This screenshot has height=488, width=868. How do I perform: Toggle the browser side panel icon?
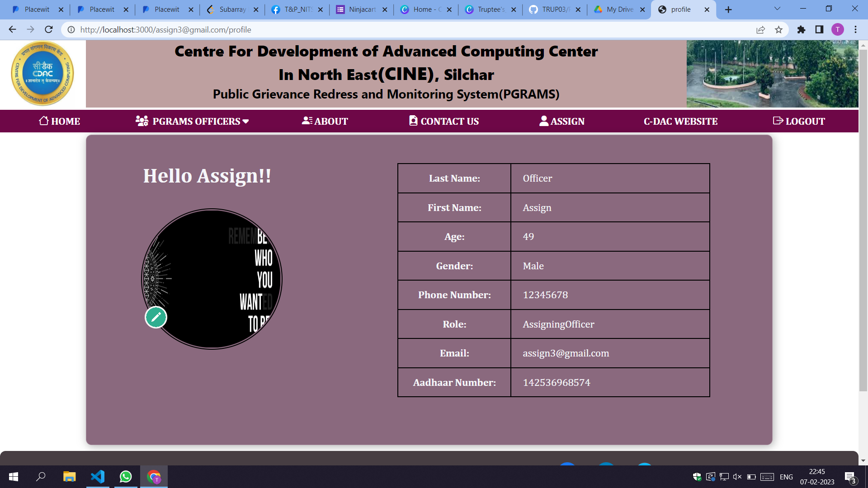point(819,30)
